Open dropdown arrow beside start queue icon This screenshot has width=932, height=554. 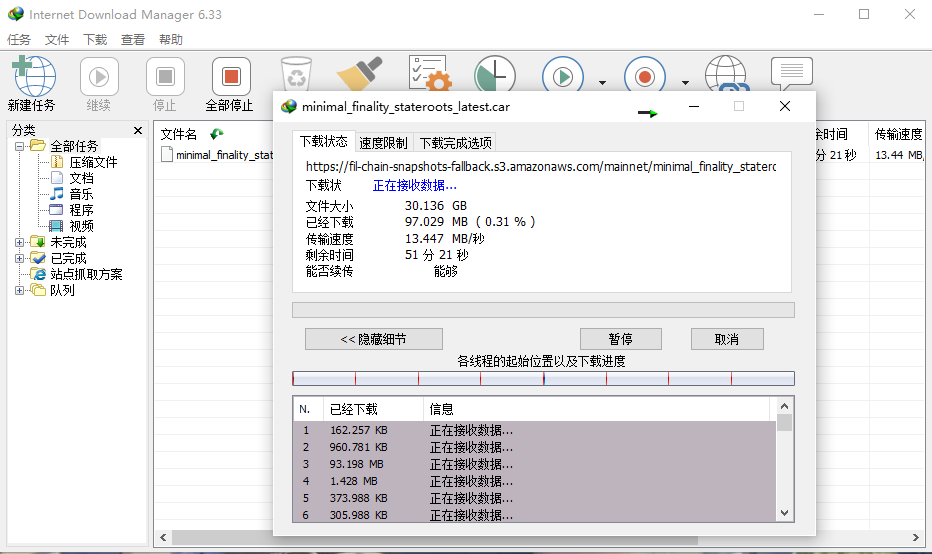(x=602, y=83)
